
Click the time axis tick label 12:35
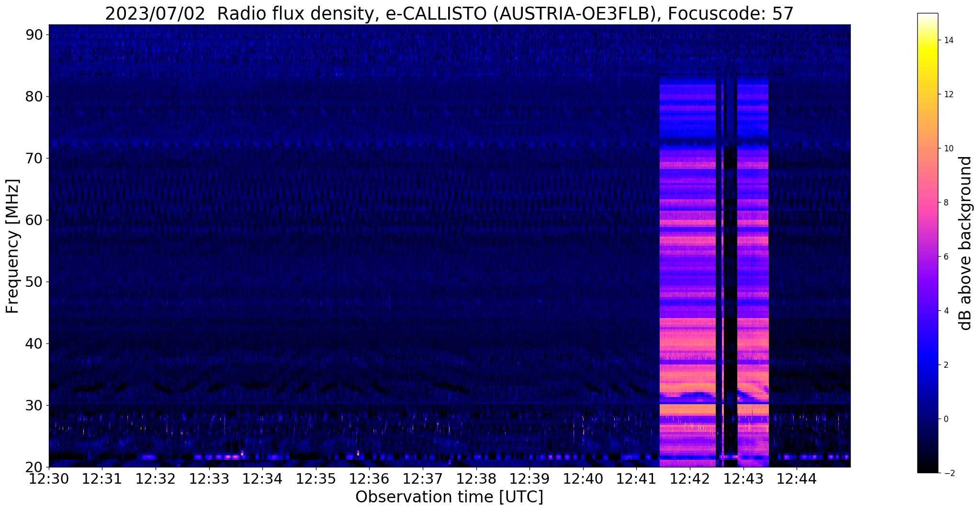pyautogui.click(x=316, y=479)
